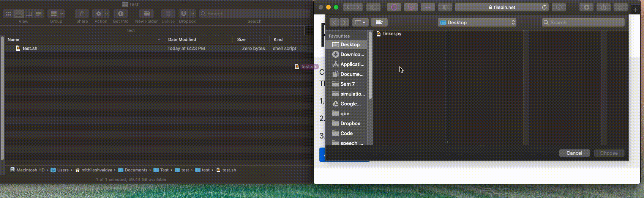
Task: Click the Share icon in Finder
Action: 82,14
